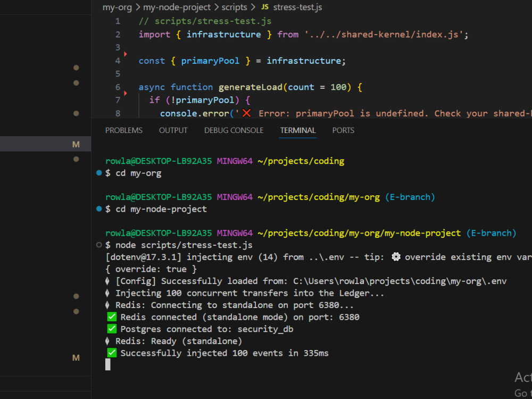Click line number 1 in the editor gutter
The width and height of the screenshot is (532, 399).
pyautogui.click(x=118, y=21)
